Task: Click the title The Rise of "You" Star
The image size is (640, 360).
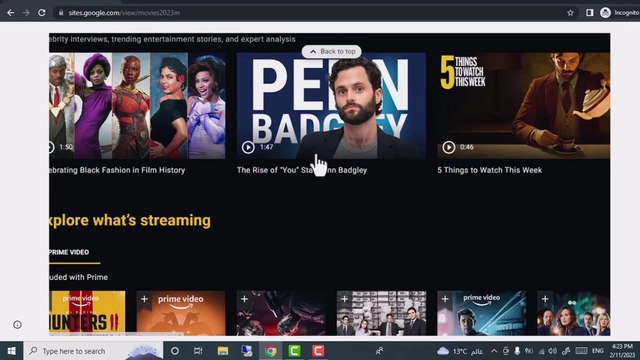Action: (302, 170)
